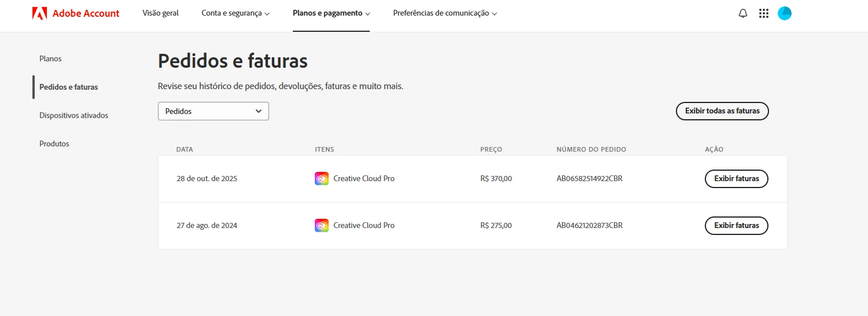Select Planos in the sidebar
The width and height of the screenshot is (868, 316).
[x=50, y=58]
